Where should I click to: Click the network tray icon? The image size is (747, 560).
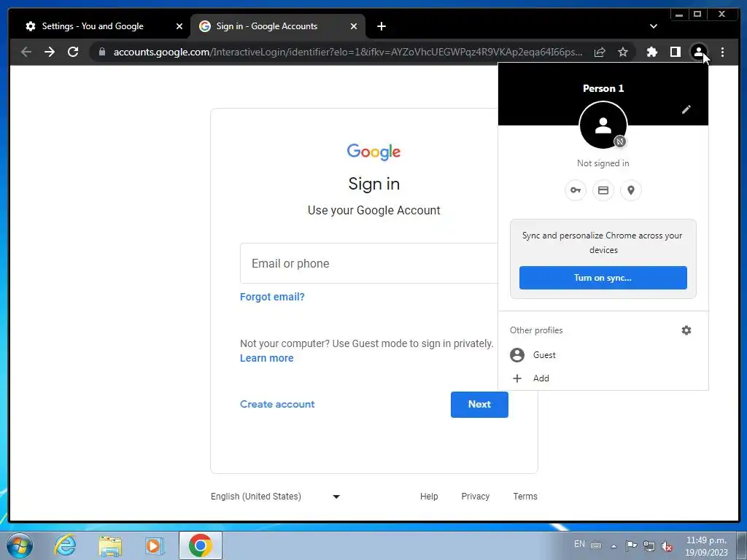click(x=649, y=545)
